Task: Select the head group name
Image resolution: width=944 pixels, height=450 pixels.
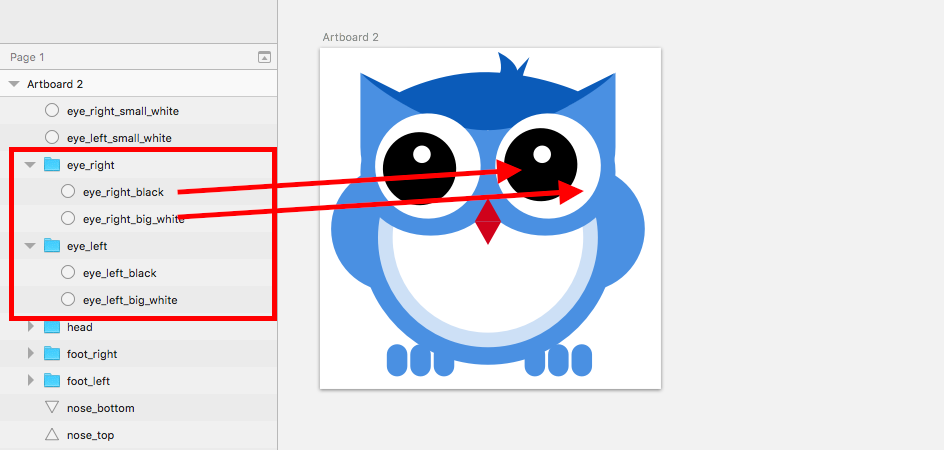Action: (80, 327)
